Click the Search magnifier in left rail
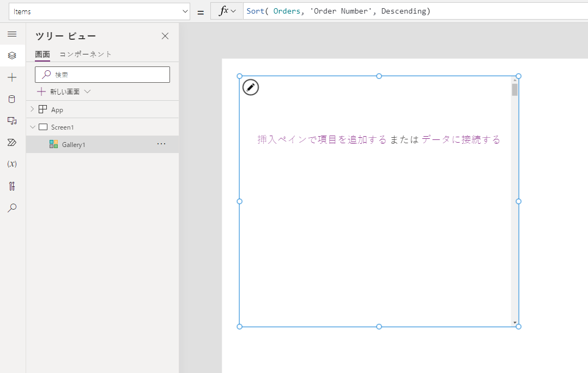This screenshot has height=373, width=588. pyautogui.click(x=12, y=208)
